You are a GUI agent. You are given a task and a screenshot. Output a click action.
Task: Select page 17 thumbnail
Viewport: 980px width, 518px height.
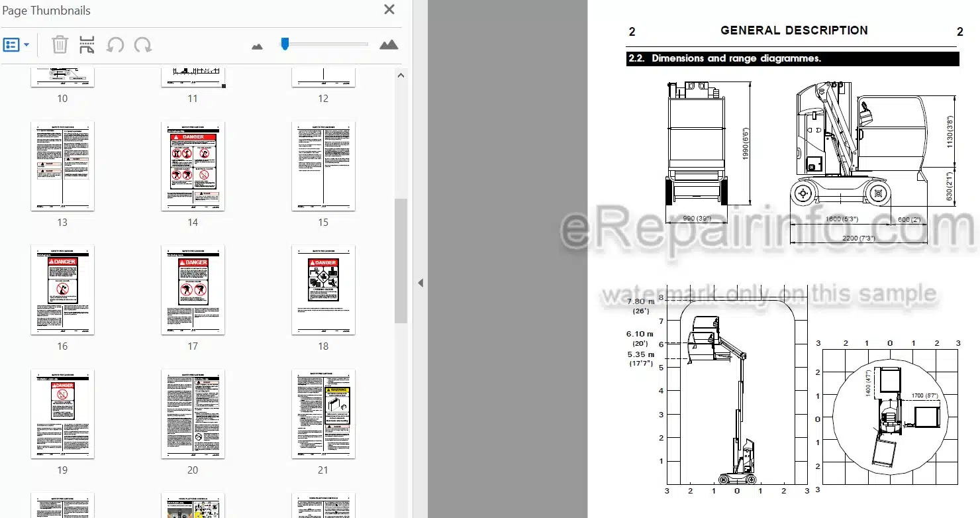pos(193,289)
